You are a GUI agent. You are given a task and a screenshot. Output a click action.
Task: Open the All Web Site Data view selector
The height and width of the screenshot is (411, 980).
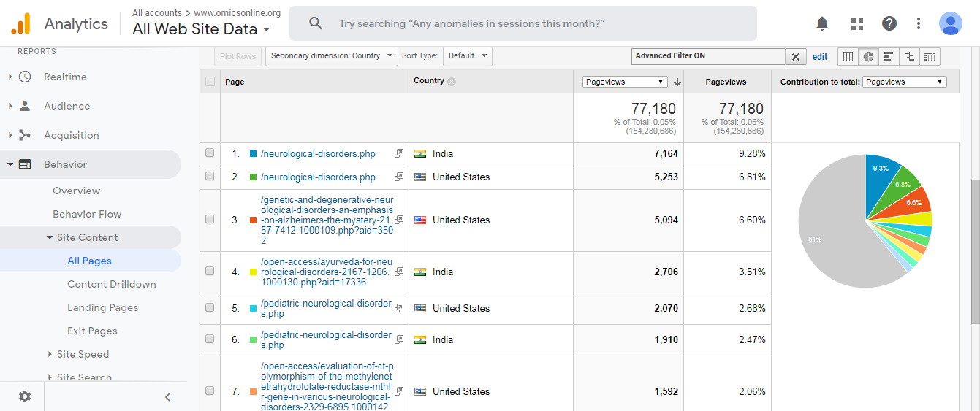201,29
